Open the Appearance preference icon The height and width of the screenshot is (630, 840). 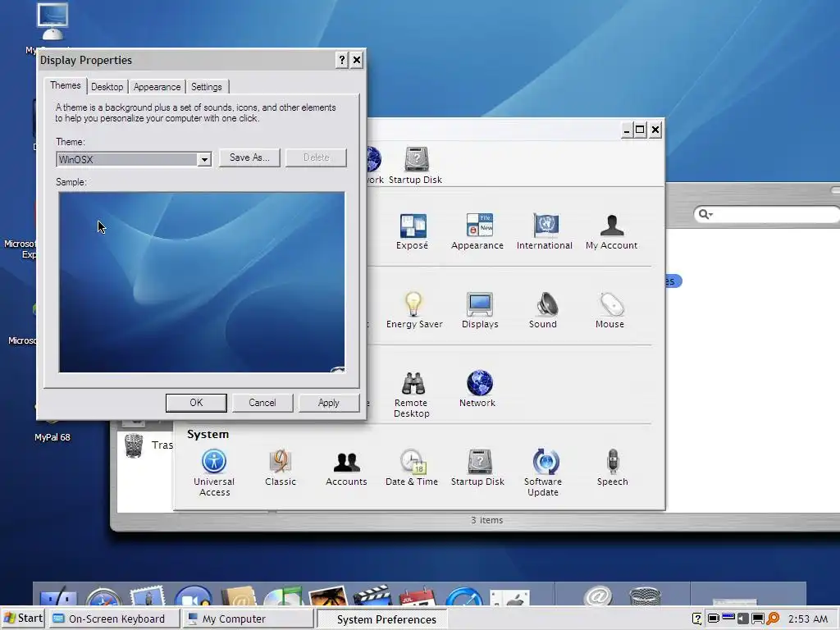point(479,226)
